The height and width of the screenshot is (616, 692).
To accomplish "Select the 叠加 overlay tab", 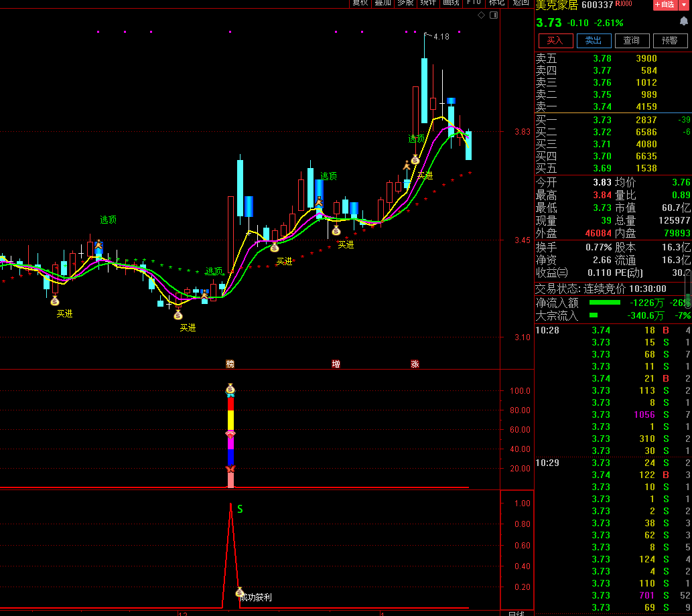I will click(x=383, y=3).
